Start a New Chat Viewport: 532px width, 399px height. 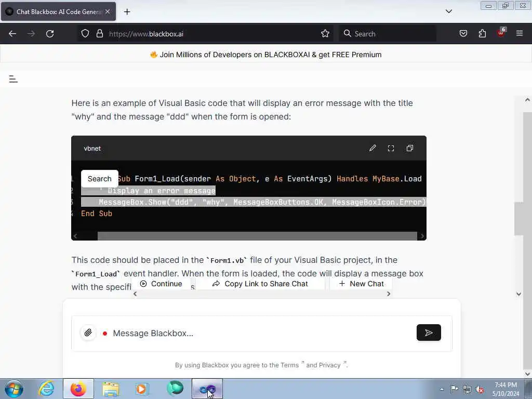point(362,284)
